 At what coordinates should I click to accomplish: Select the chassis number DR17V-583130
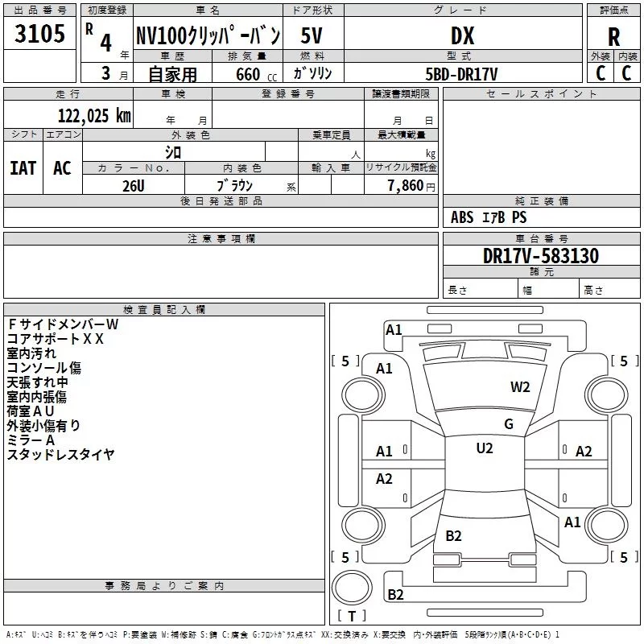click(541, 255)
